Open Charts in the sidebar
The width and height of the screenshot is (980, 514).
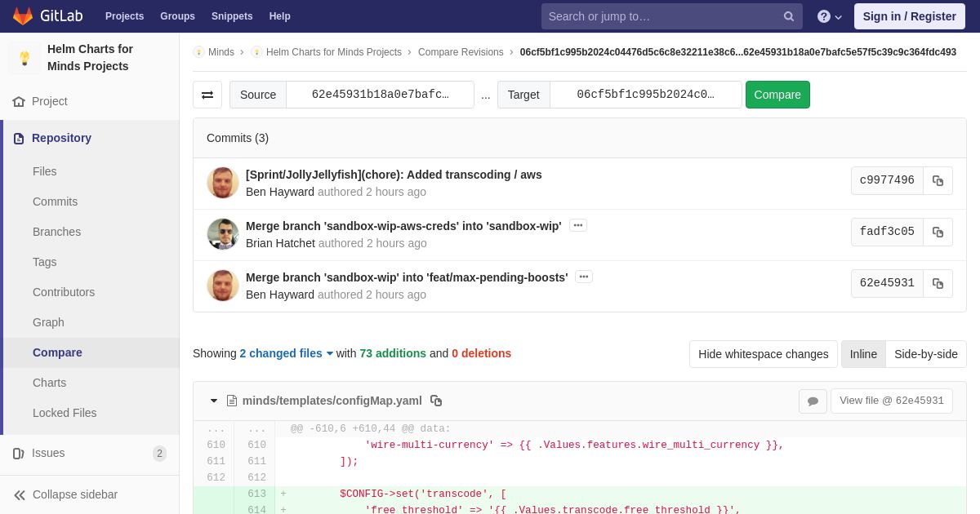coord(49,383)
